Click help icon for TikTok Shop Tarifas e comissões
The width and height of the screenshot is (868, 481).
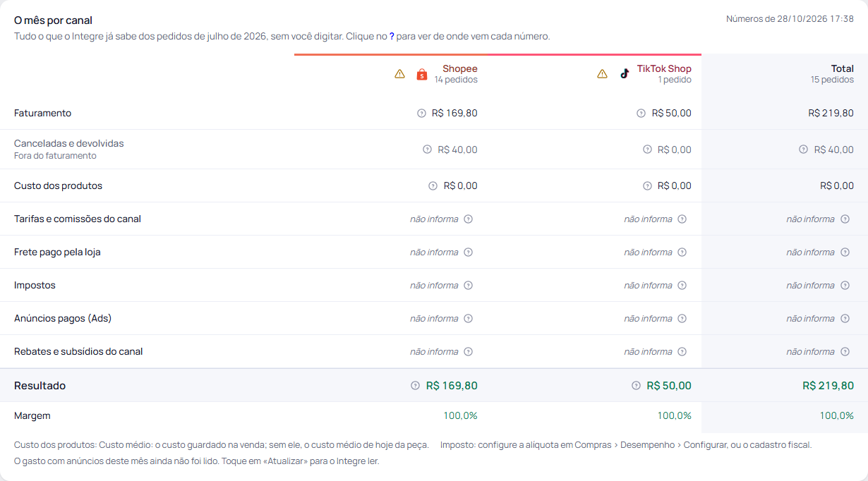(682, 219)
